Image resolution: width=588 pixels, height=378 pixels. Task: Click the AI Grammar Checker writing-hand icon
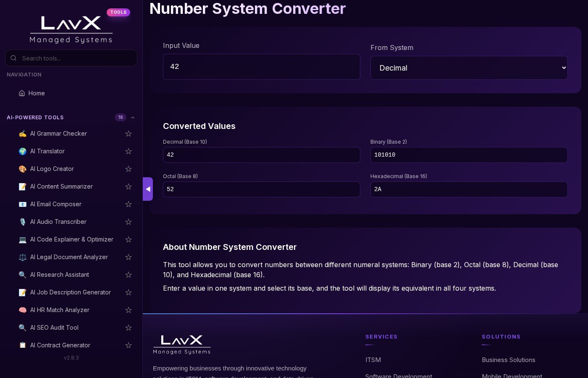click(23, 134)
